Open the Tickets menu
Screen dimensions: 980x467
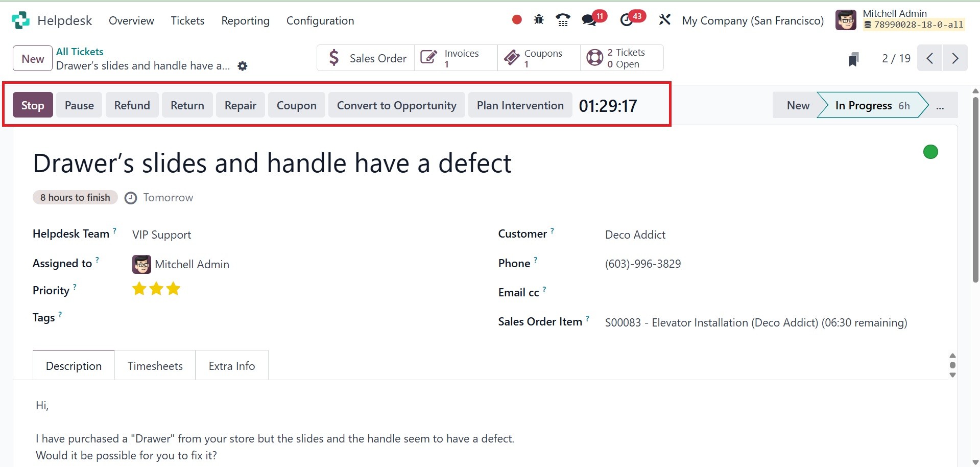[187, 20]
